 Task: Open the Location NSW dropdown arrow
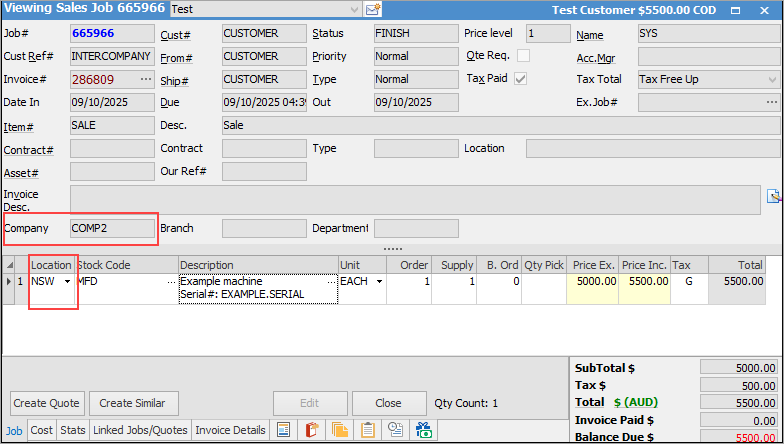(68, 282)
